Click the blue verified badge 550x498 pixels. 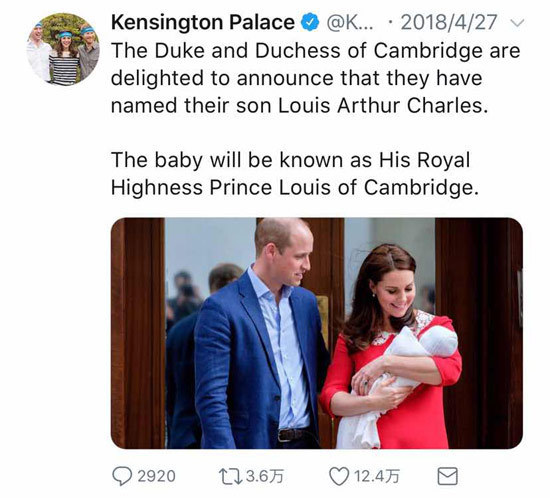pyautogui.click(x=310, y=23)
